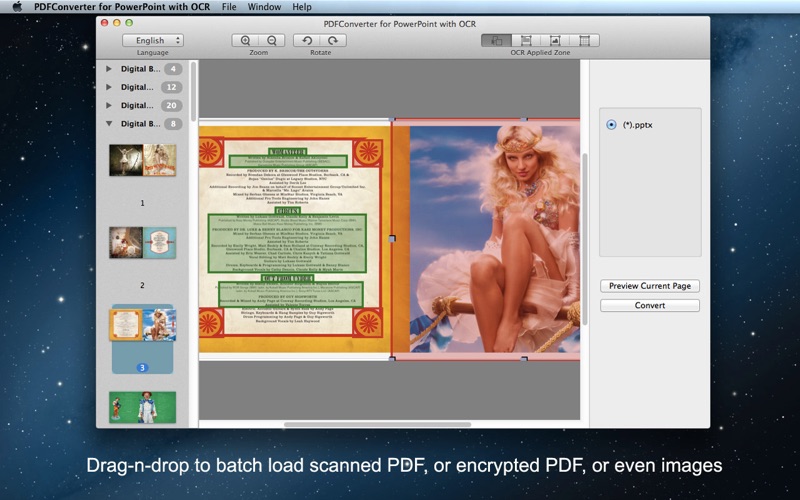This screenshot has height=500, width=800.
Task: Open the File menu
Action: pyautogui.click(x=229, y=7)
